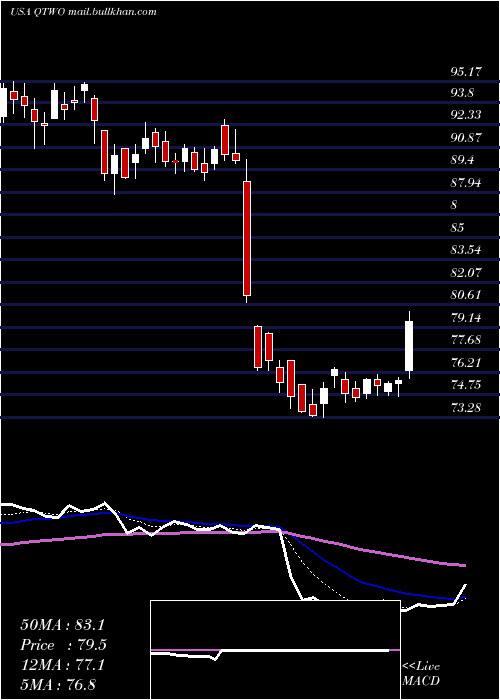500x700 pixels.
Task: Click the 80.61 price axis label
Action: pos(466,295)
